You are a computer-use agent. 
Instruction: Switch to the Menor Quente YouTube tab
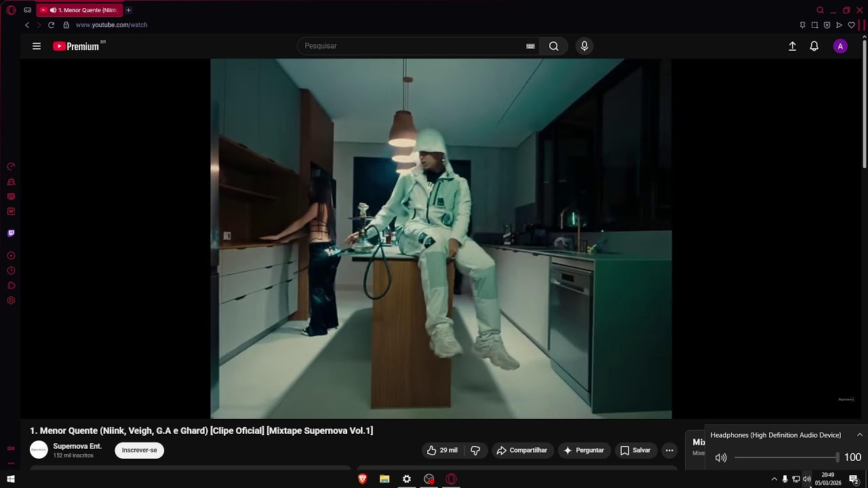[x=80, y=10]
